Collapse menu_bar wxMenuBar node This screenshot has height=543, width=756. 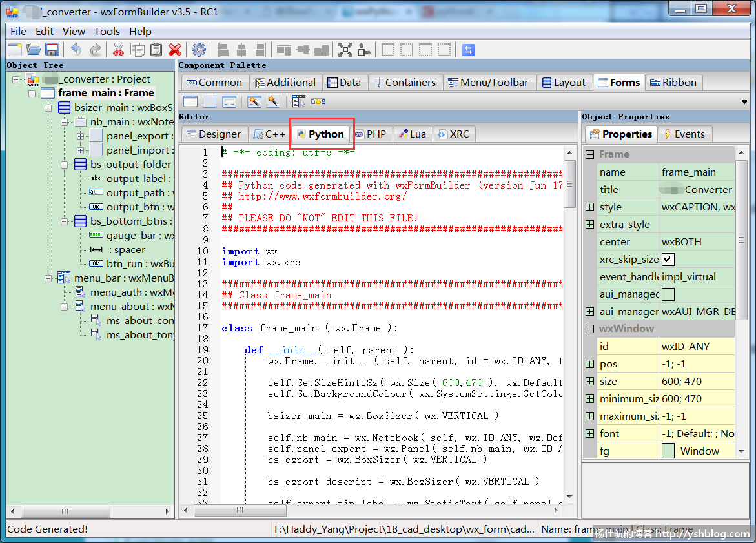click(x=48, y=278)
